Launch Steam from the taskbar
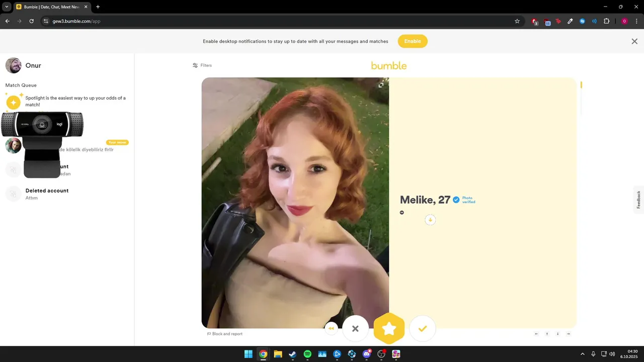This screenshot has height=362, width=644. pyautogui.click(x=292, y=354)
